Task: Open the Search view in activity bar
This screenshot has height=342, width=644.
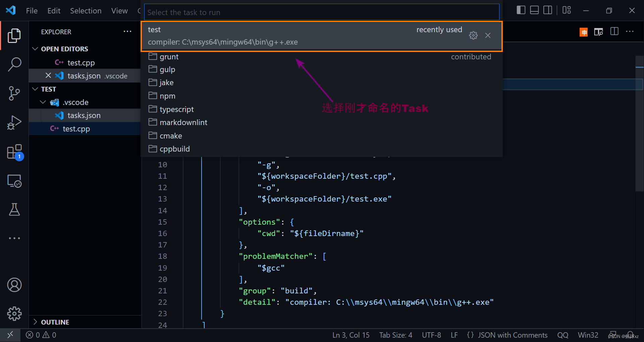Action: click(x=14, y=64)
